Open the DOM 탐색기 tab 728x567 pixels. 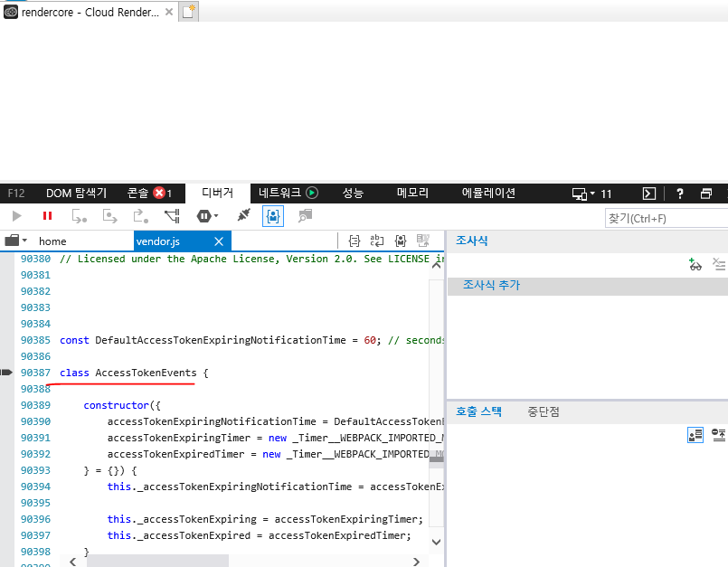pos(77,194)
